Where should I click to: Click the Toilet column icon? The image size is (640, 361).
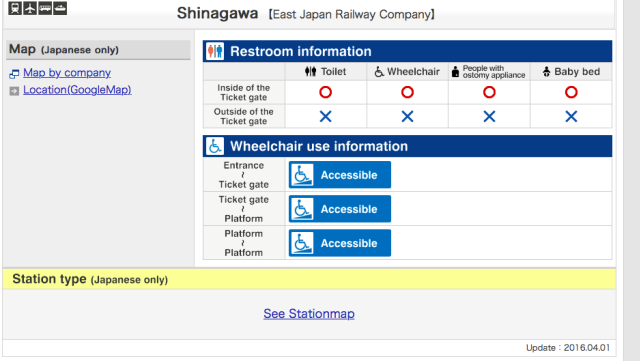pyautogui.click(x=310, y=71)
